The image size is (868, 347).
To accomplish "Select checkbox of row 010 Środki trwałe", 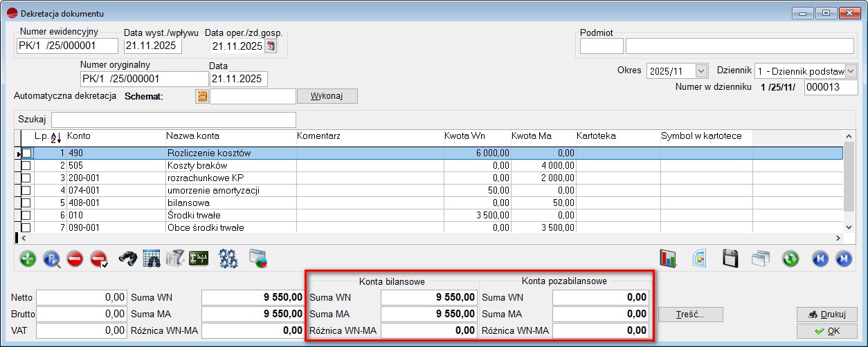I will pos(27,215).
